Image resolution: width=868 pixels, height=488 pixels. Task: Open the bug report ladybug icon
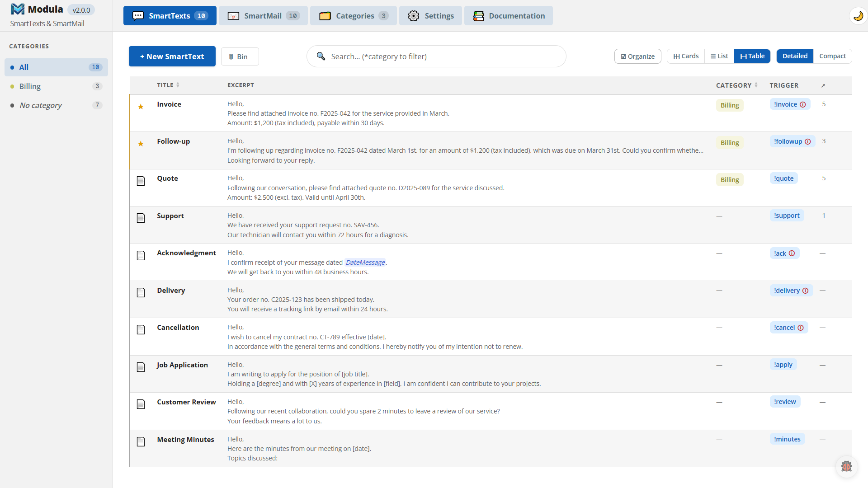pos(846,466)
